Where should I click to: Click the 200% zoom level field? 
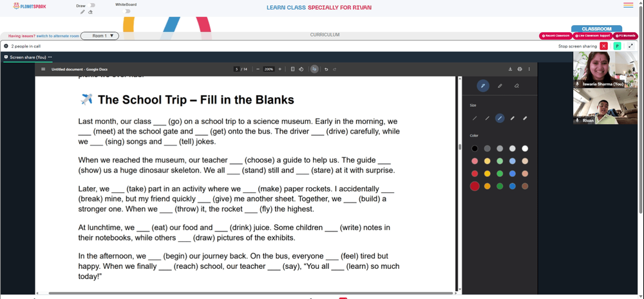[269, 69]
